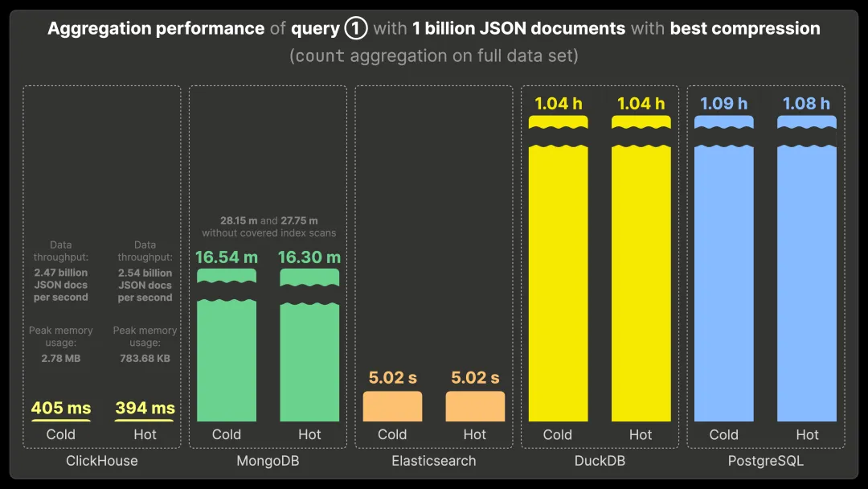
Task: Click the yellow DuckDB Cold bar
Action: [559, 269]
